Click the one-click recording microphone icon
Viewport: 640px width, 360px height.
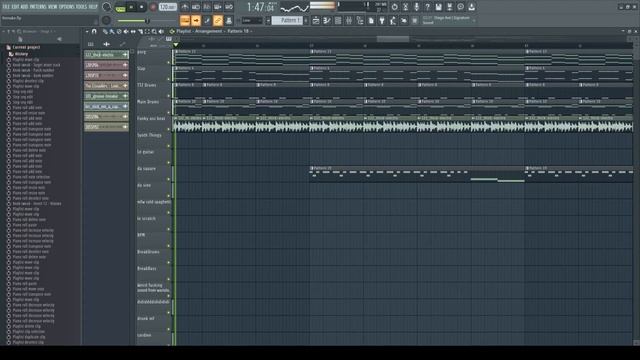point(416,7)
